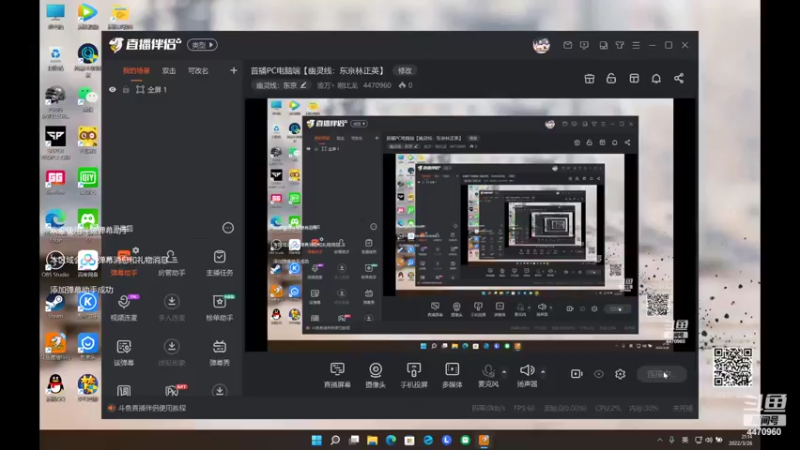Open notifications bell above preview
Image resolution: width=800 pixels, height=450 pixels.
tap(656, 79)
